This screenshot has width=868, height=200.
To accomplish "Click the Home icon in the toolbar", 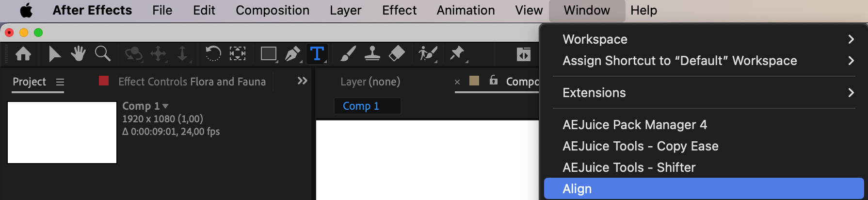I will [x=23, y=53].
